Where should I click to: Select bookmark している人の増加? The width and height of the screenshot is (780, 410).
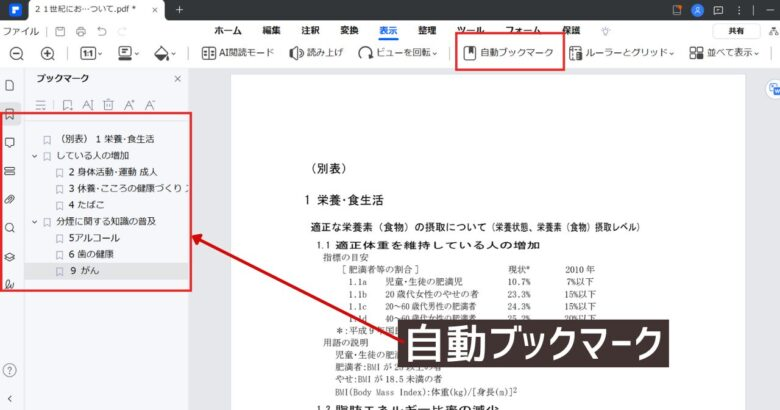[93, 156]
